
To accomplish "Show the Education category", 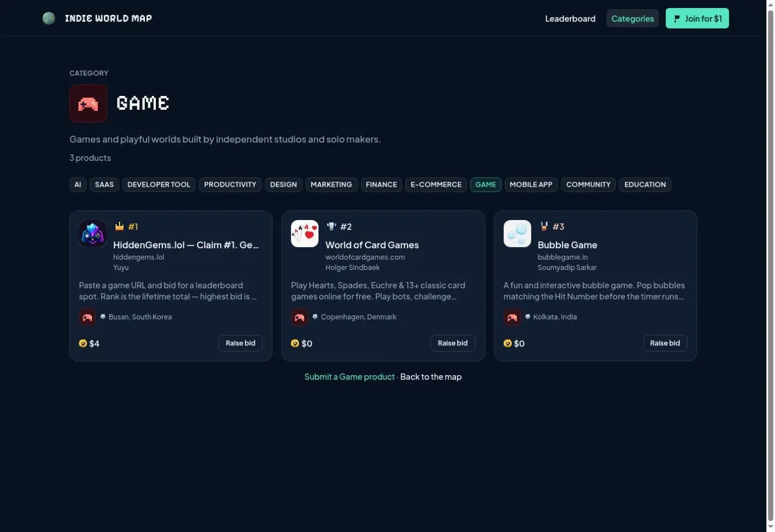I will pyautogui.click(x=645, y=184).
